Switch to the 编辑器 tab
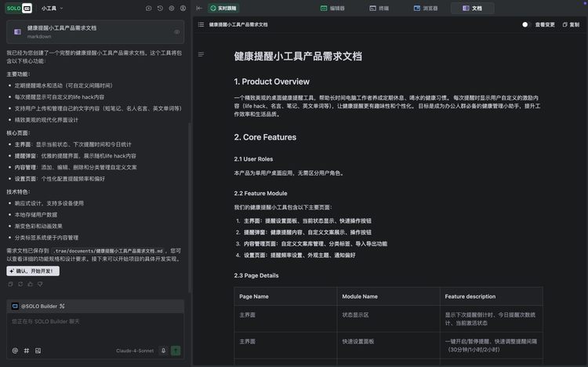The width and height of the screenshot is (588, 367). [x=332, y=8]
